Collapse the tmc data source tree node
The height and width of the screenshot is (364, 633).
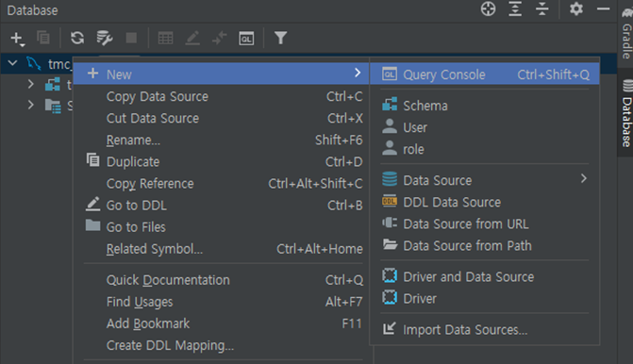12,63
